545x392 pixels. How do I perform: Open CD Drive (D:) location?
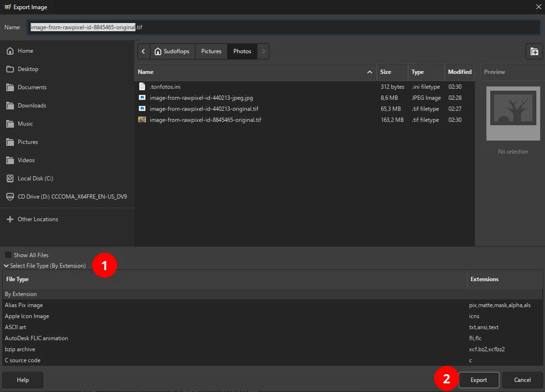[x=72, y=197]
